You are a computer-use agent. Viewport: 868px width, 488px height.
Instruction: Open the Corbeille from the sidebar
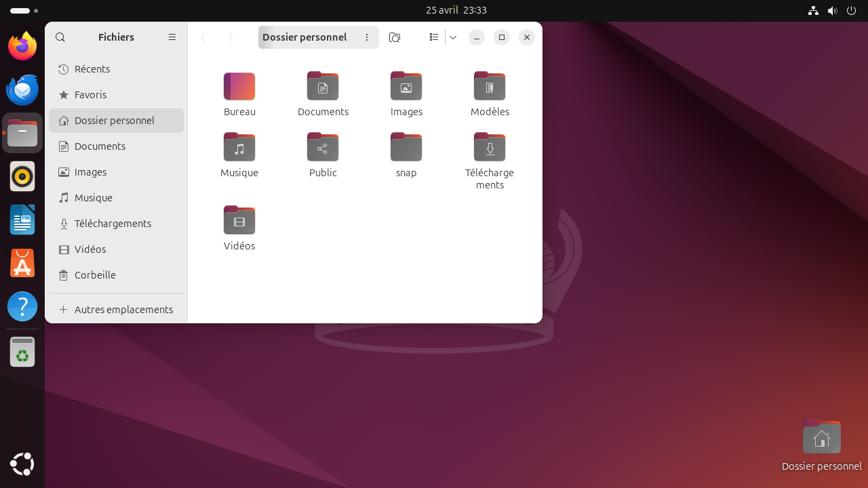pyautogui.click(x=95, y=274)
